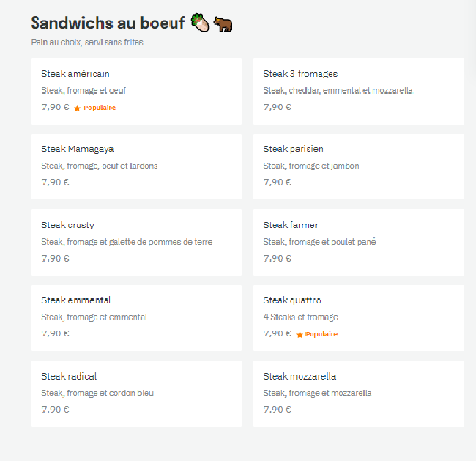Screen dimensions: 476x461
Task: Select the Steak crusty sandwich
Action: (137, 242)
